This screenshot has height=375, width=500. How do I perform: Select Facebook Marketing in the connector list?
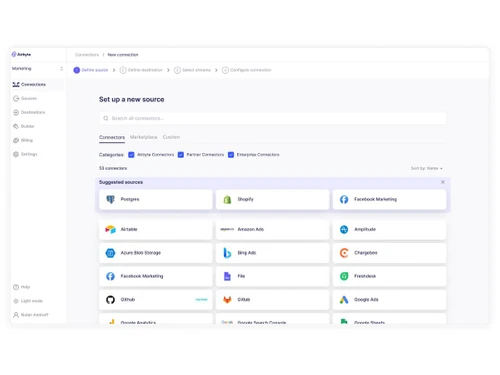pos(156,276)
